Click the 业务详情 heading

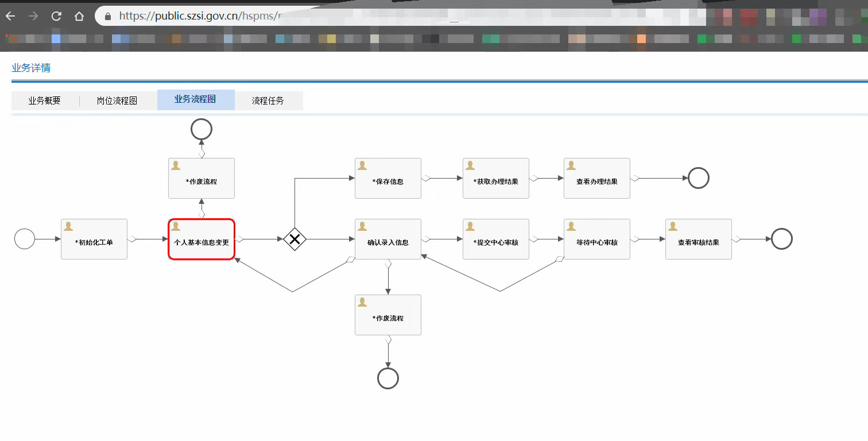pos(31,68)
